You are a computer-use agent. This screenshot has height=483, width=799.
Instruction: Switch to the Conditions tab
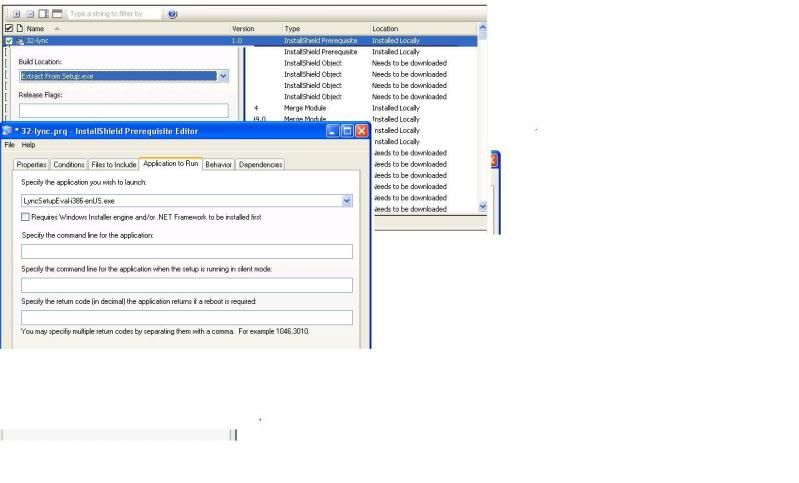[x=69, y=165]
